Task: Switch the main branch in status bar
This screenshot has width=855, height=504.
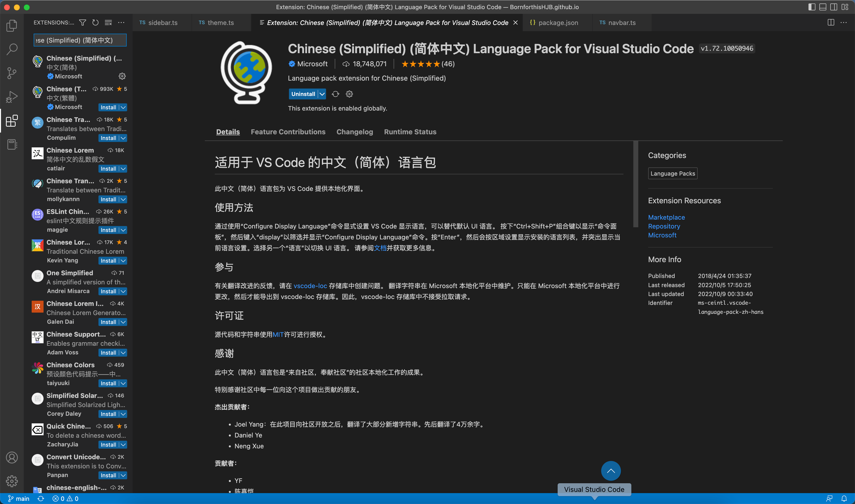Action: click(x=19, y=499)
